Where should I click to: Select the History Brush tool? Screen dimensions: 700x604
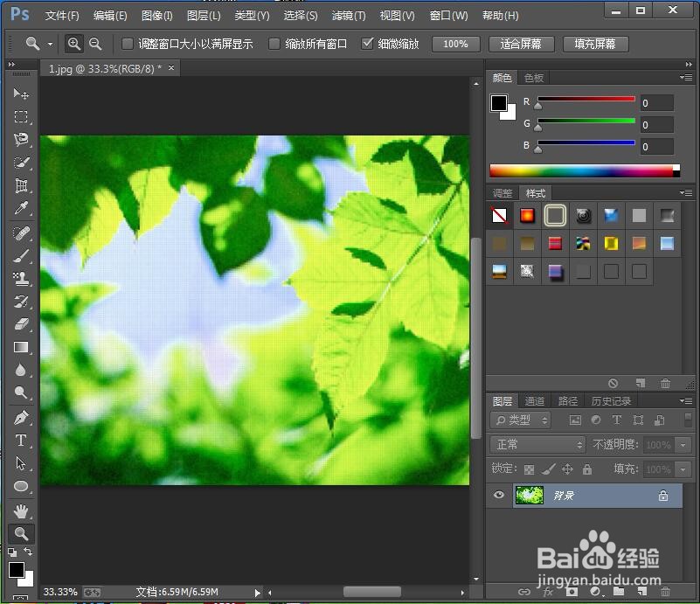(20, 302)
